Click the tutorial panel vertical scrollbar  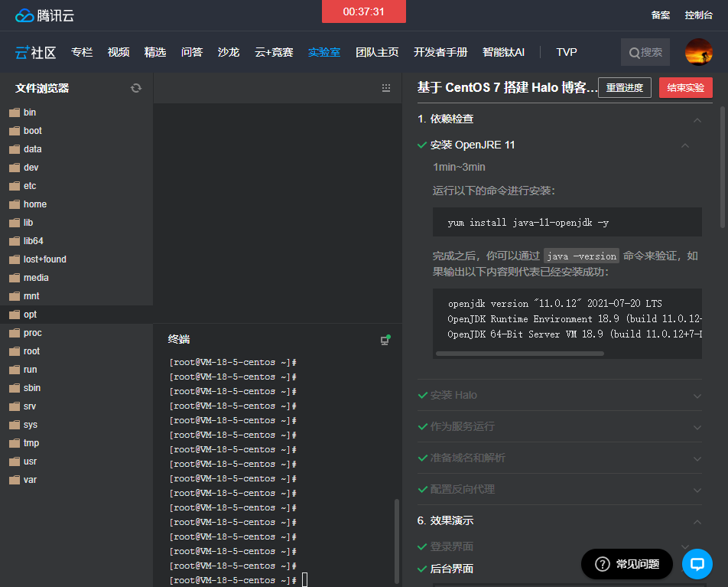(723, 168)
